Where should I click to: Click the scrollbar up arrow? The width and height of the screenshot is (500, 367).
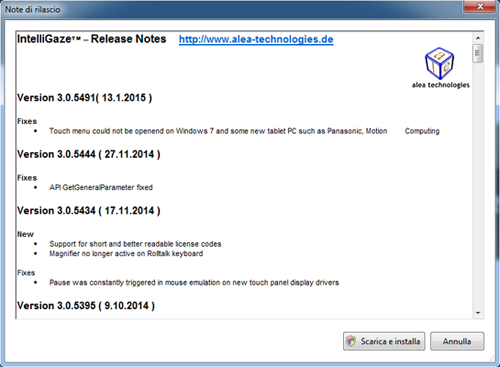point(478,38)
